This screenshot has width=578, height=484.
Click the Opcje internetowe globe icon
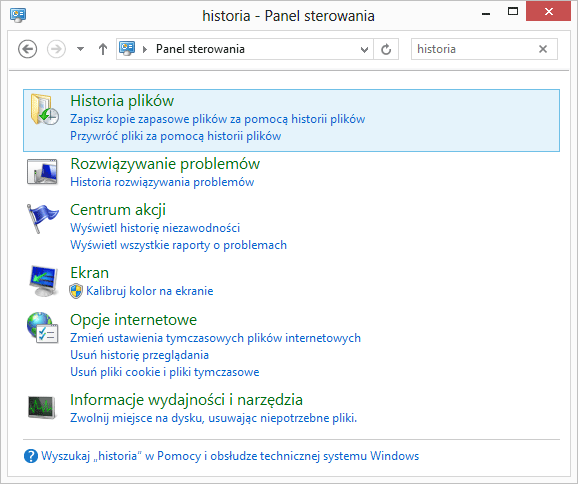click(x=42, y=328)
